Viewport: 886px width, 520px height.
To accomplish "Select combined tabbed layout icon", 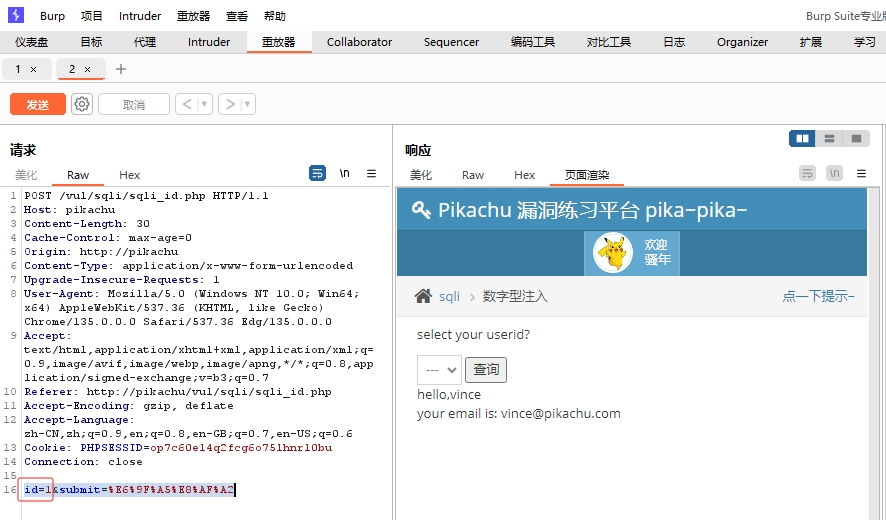I will pos(856,138).
